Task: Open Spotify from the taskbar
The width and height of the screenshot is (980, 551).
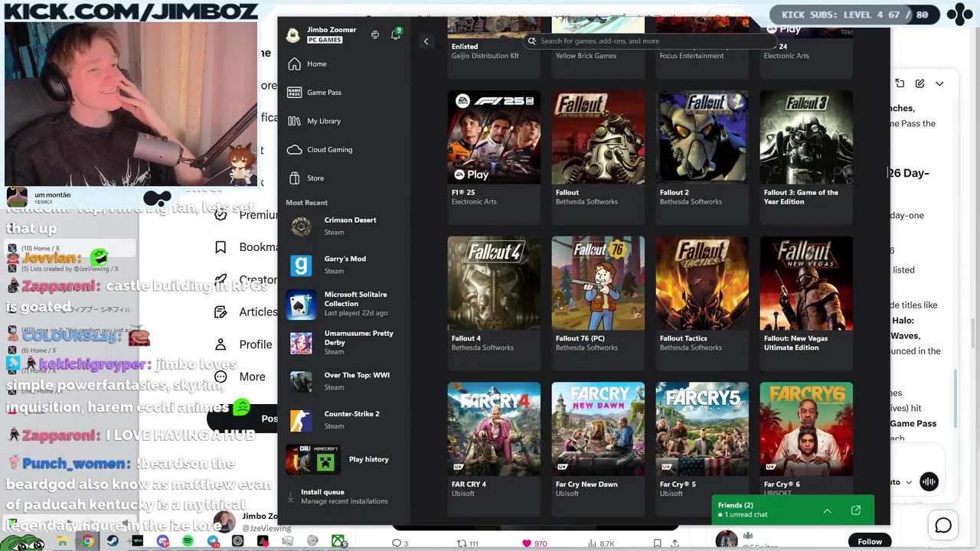Action: [x=188, y=541]
